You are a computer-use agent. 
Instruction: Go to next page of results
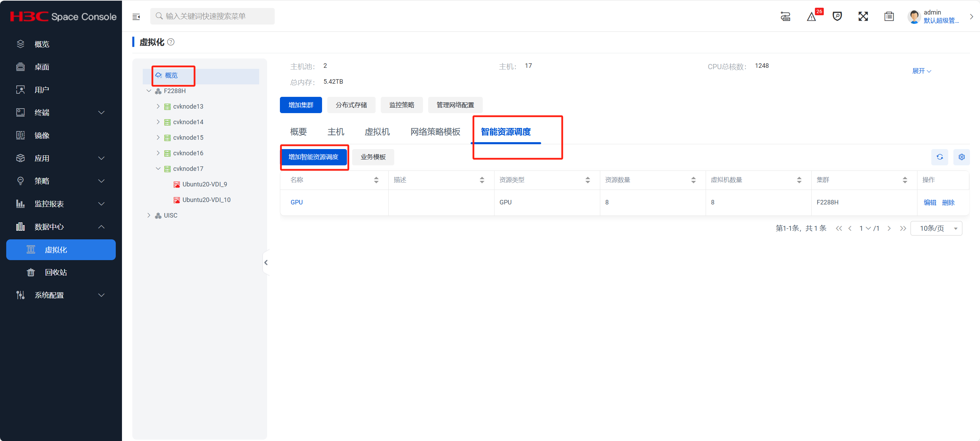[x=889, y=229]
